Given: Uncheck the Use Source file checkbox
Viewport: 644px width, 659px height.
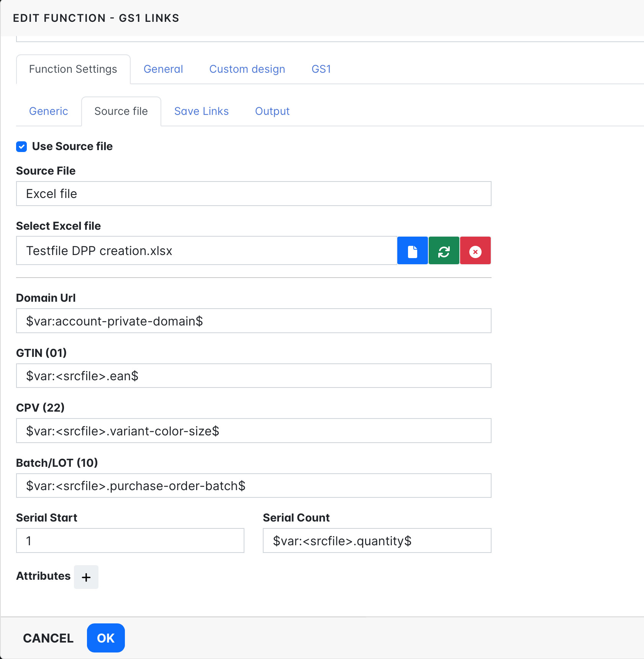Looking at the screenshot, I should coord(21,147).
